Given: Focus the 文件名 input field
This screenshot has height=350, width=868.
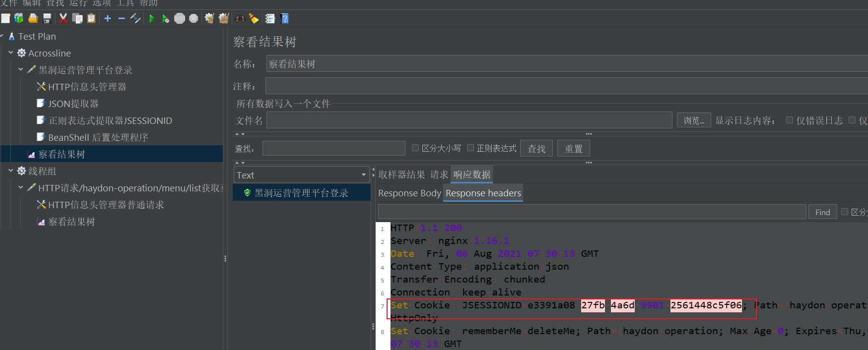Looking at the screenshot, I should (x=469, y=120).
